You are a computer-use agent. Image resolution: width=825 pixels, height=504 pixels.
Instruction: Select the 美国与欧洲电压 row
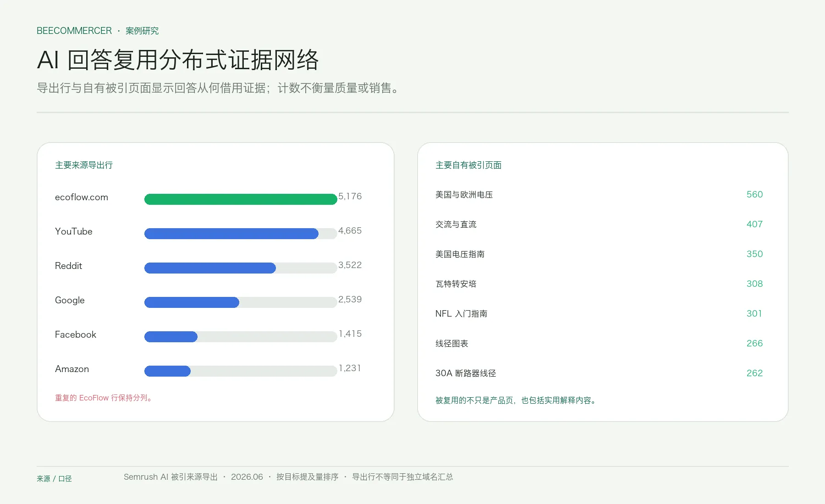tap(599, 195)
